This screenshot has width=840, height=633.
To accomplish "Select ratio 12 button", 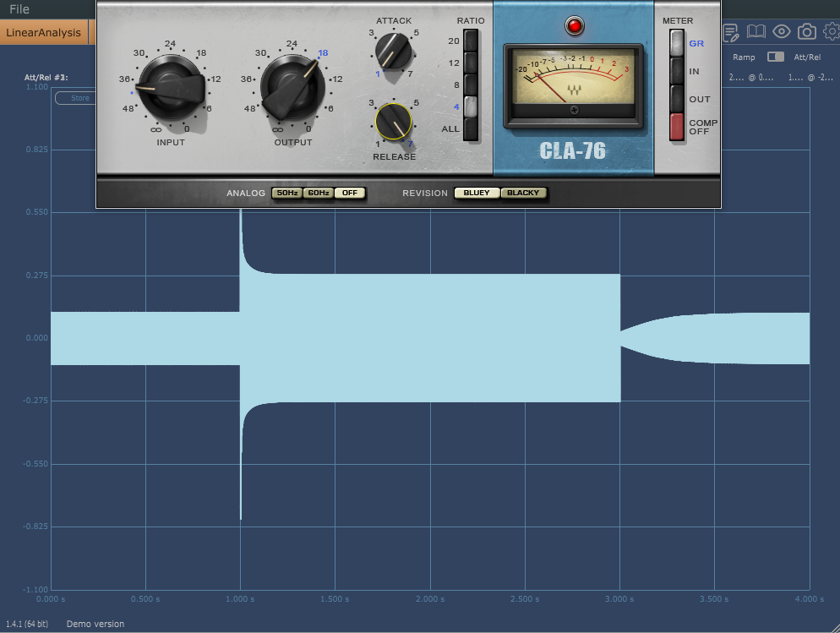I will 471,63.
